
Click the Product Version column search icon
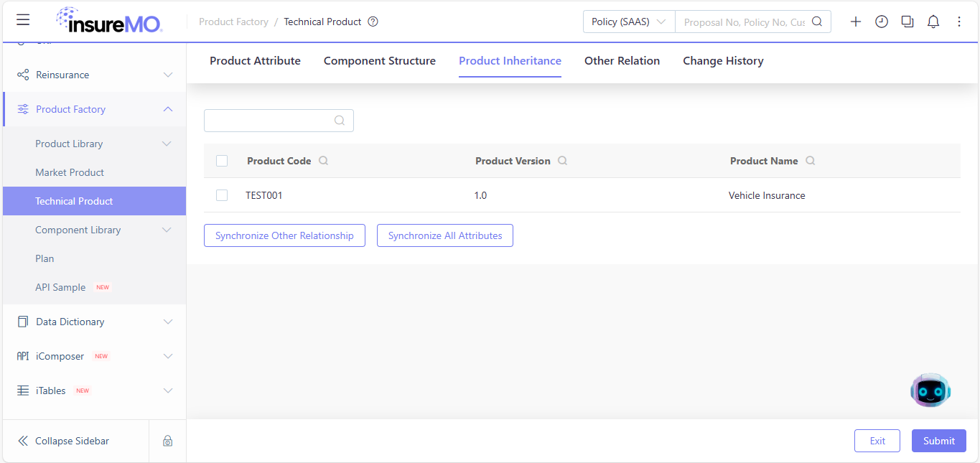point(563,161)
